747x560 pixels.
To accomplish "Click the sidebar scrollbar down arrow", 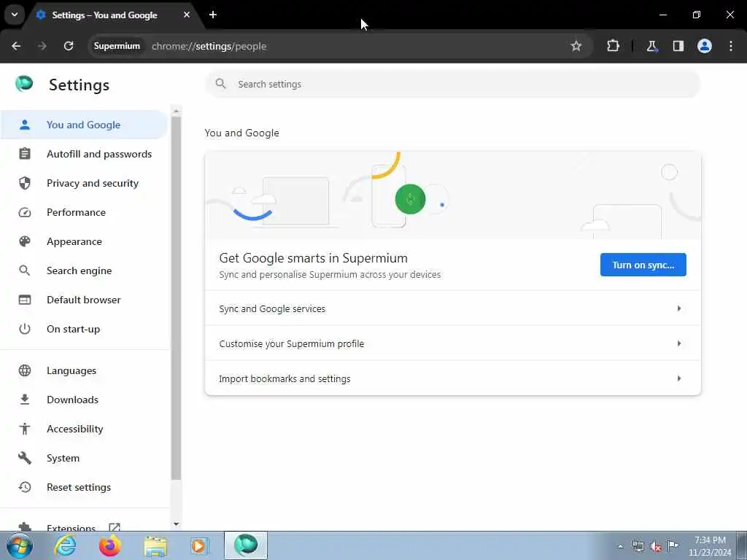I will [x=177, y=524].
